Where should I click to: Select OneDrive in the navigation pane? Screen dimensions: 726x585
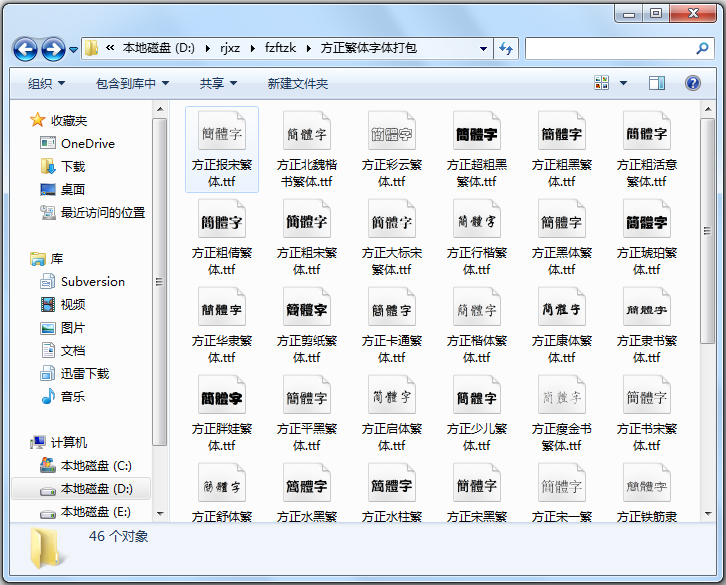(x=87, y=143)
